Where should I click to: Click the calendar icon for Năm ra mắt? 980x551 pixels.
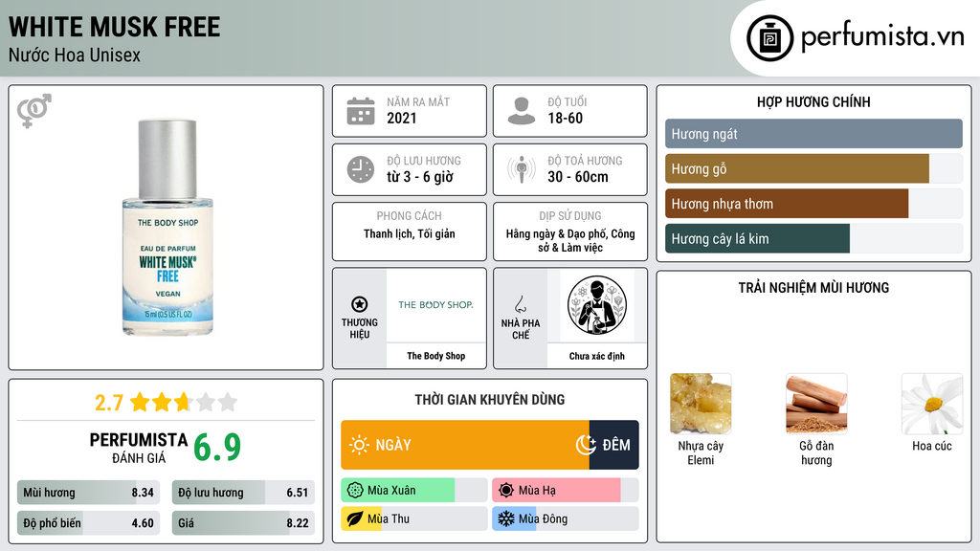(361, 111)
